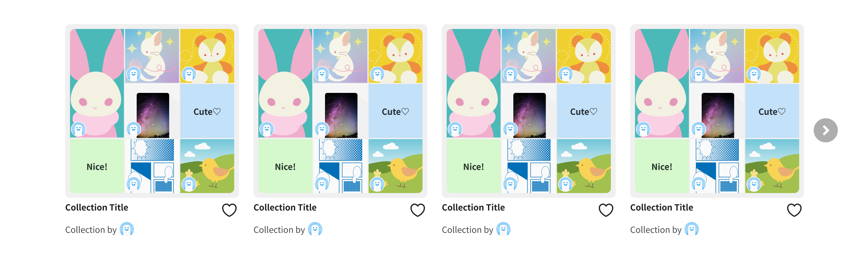Screen dimensions: 868x263
Task: Favorite the fourth collection via the heart icon
Action: point(794,210)
